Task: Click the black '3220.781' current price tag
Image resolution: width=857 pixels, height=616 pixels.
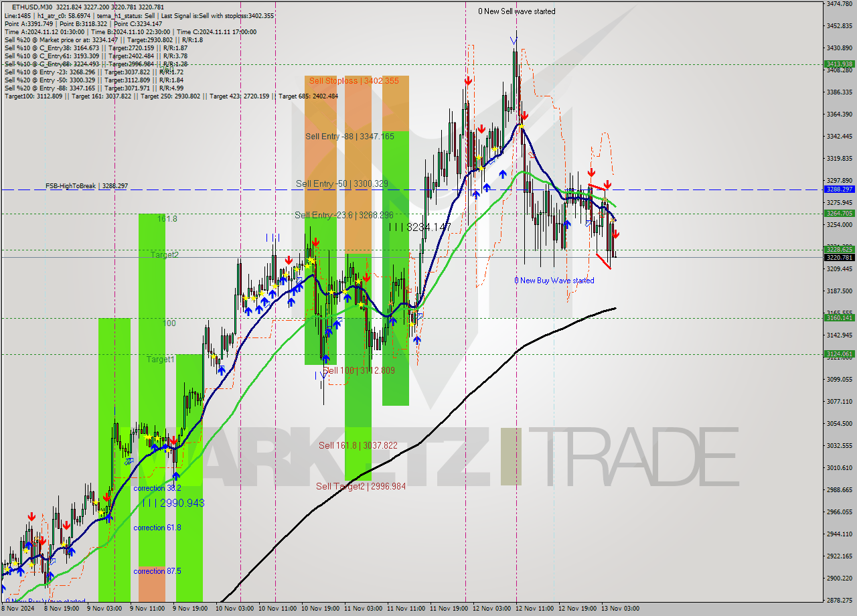Action: [x=838, y=257]
